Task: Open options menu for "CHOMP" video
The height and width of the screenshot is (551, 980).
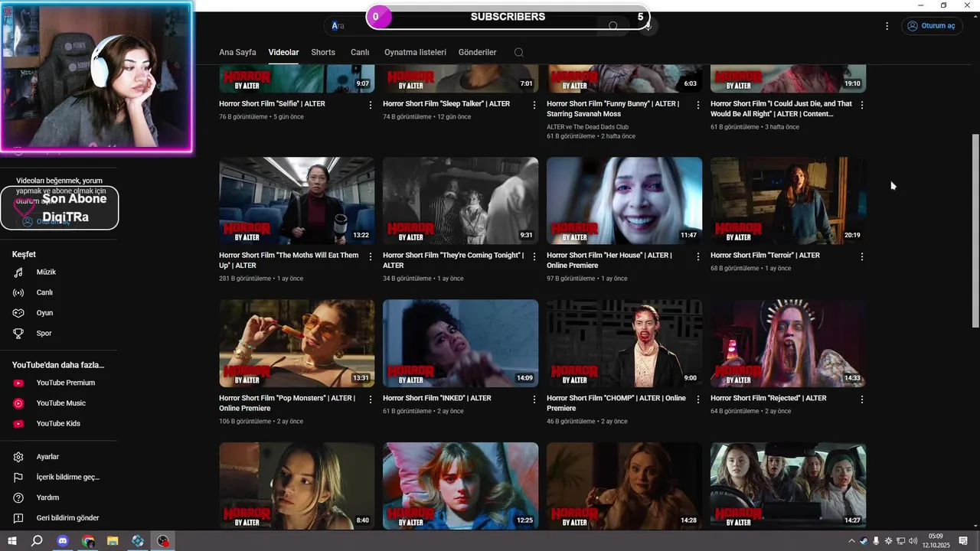Action: pos(697,399)
